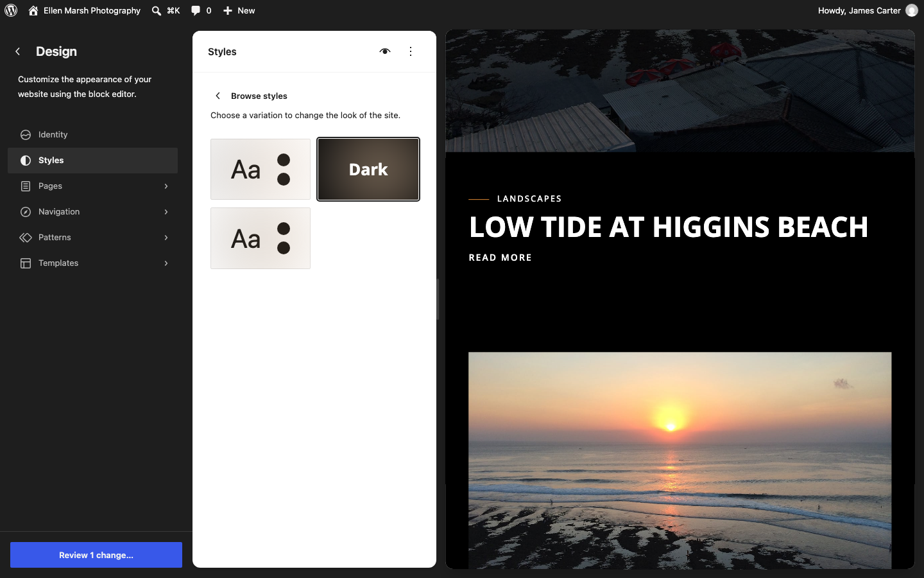924x578 pixels.
Task: Click the Browse styles heading text
Action: pos(259,96)
